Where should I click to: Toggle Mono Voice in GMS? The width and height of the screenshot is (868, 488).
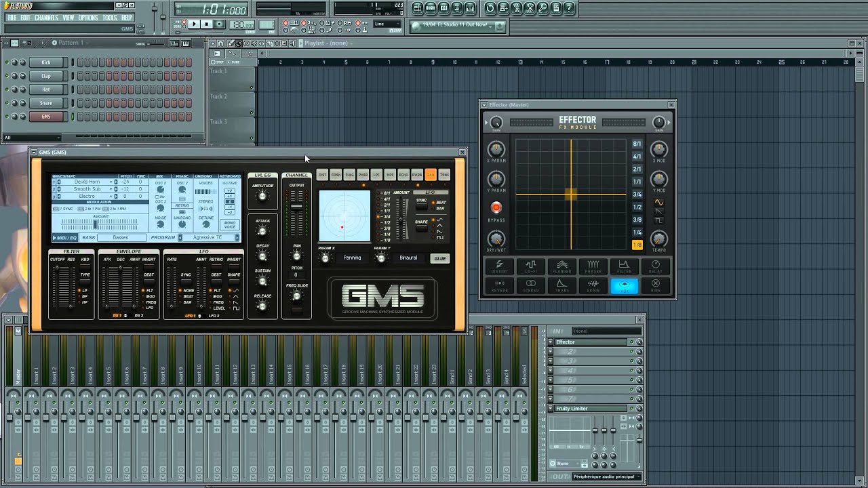[x=230, y=224]
